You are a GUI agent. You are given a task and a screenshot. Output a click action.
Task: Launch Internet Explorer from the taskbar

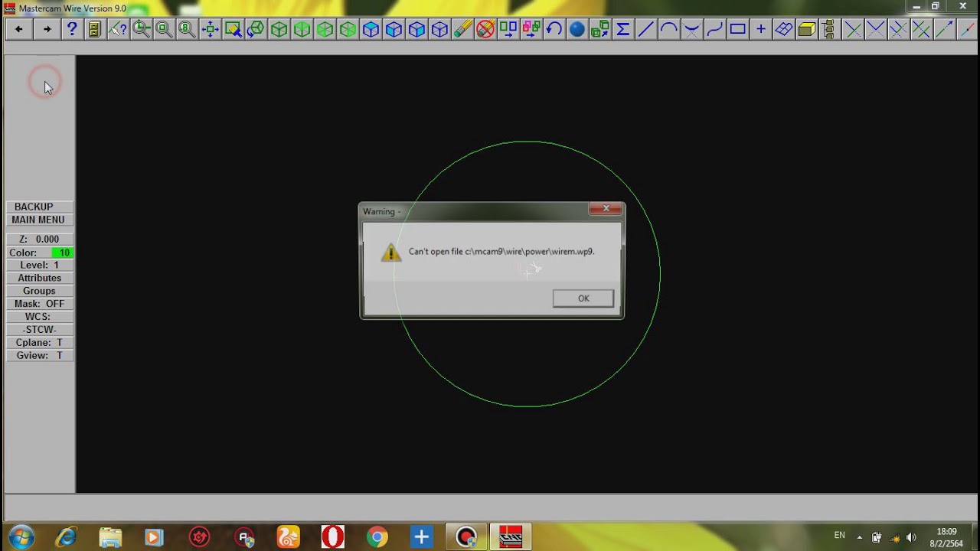click(66, 537)
